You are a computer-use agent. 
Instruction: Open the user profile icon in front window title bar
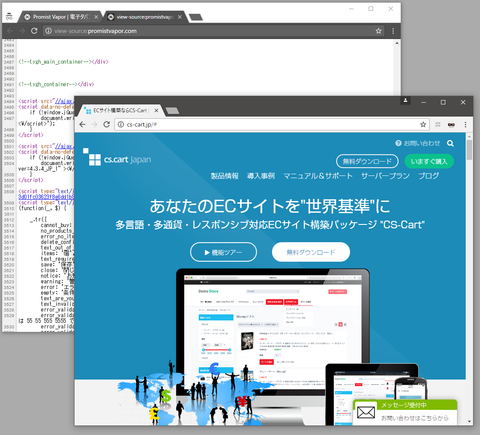(x=405, y=100)
